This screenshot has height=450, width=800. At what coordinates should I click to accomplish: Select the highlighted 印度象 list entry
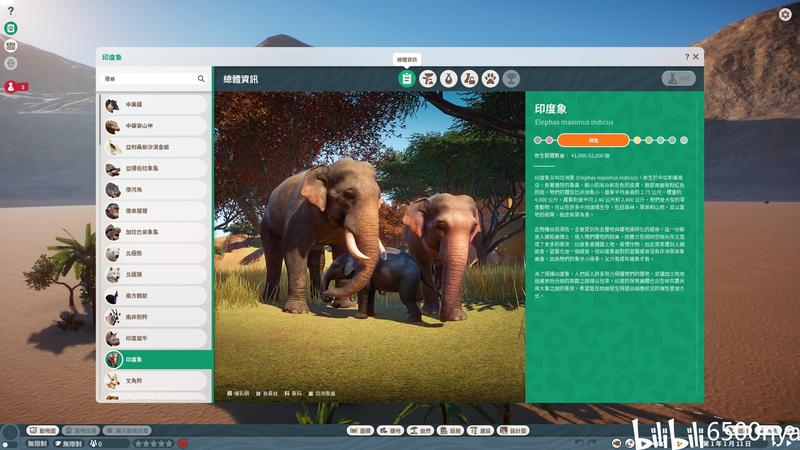click(x=157, y=360)
